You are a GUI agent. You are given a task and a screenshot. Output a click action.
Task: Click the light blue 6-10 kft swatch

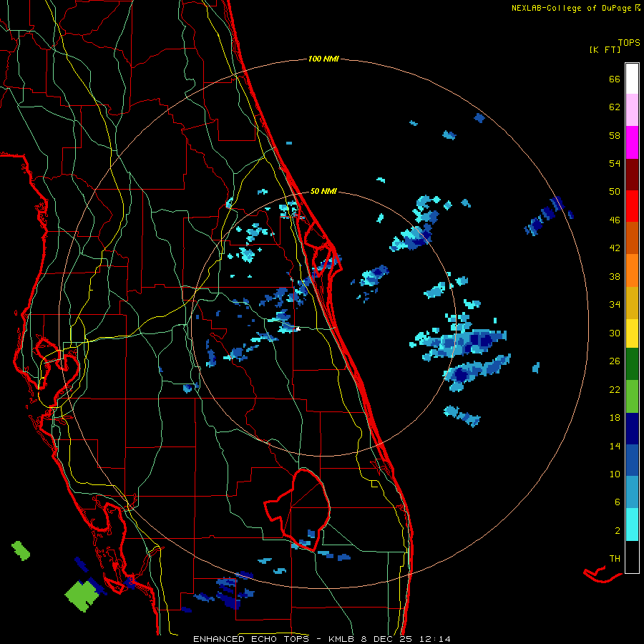[632, 492]
